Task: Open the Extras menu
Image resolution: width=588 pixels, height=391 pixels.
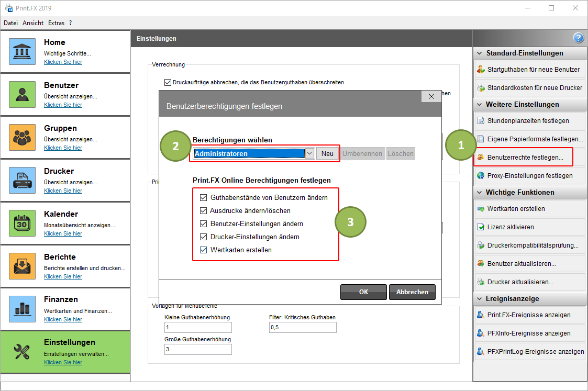Action: pyautogui.click(x=56, y=23)
